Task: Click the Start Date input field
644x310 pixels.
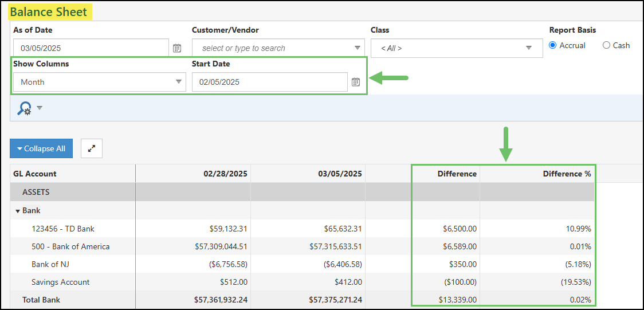Action: [x=270, y=82]
